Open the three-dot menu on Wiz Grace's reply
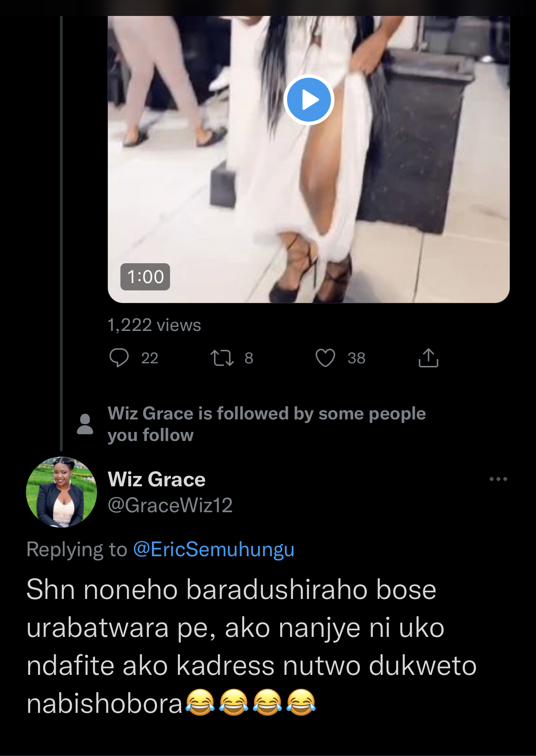The width and height of the screenshot is (536, 756). [x=498, y=479]
